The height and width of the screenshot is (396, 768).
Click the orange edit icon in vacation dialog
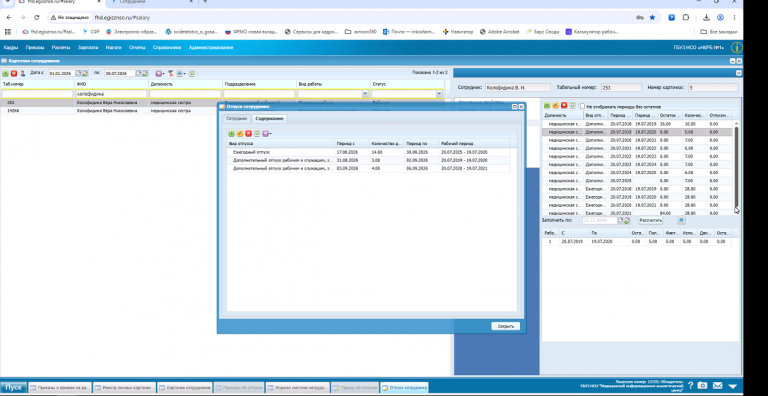point(240,134)
